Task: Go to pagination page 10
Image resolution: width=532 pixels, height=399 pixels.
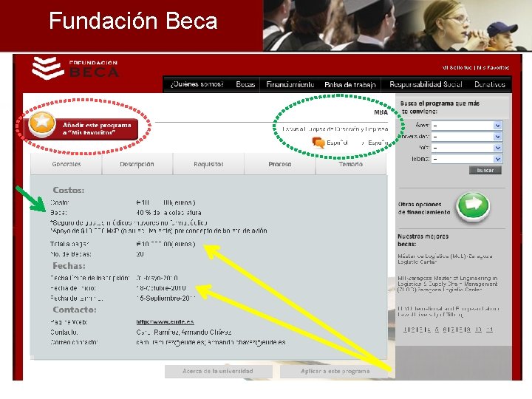Action: (478, 330)
